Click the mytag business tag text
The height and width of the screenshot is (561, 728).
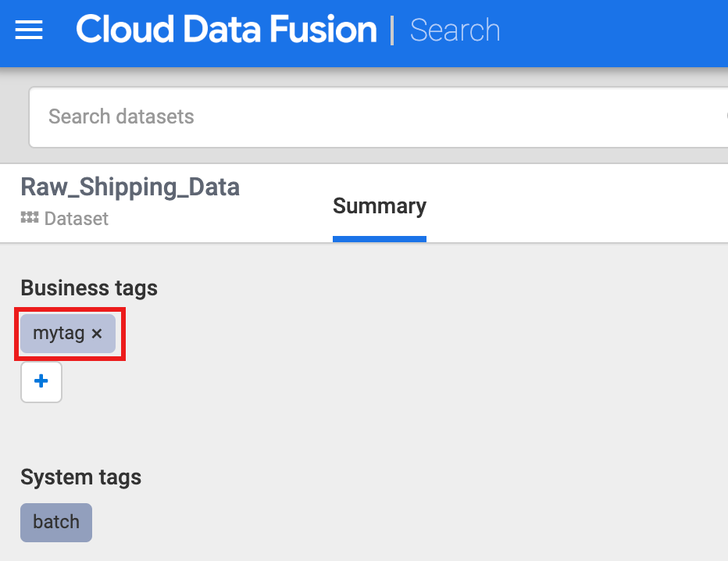59,334
